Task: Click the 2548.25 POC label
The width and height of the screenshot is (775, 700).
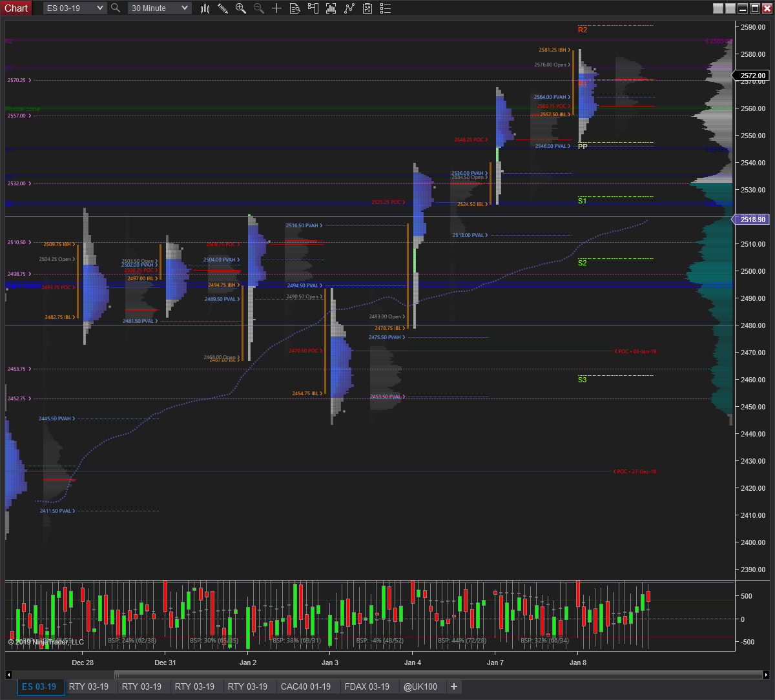Action: [x=471, y=139]
